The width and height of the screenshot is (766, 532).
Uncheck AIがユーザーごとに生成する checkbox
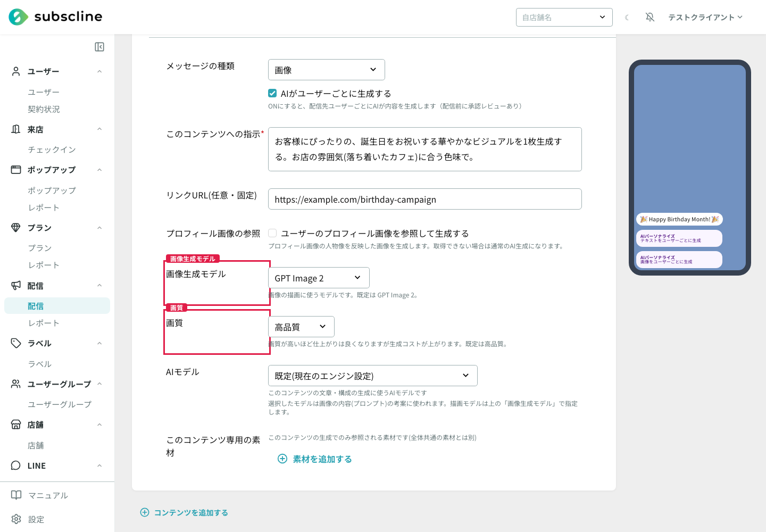[272, 93]
